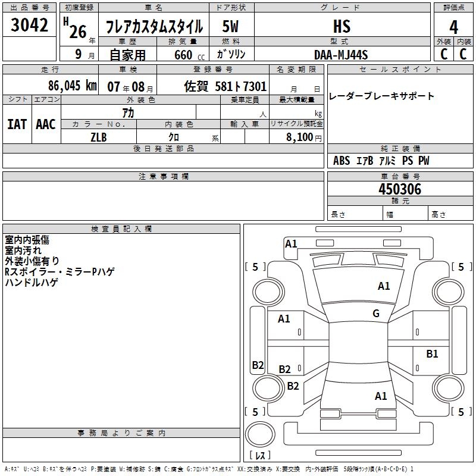
Task: Select the 高さ dimension label
Action: pyautogui.click(x=439, y=215)
